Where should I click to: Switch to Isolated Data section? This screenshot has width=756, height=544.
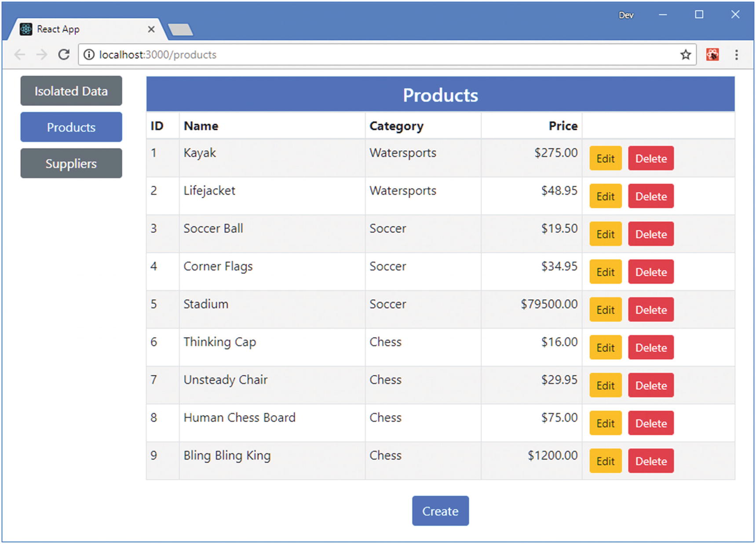coord(71,91)
